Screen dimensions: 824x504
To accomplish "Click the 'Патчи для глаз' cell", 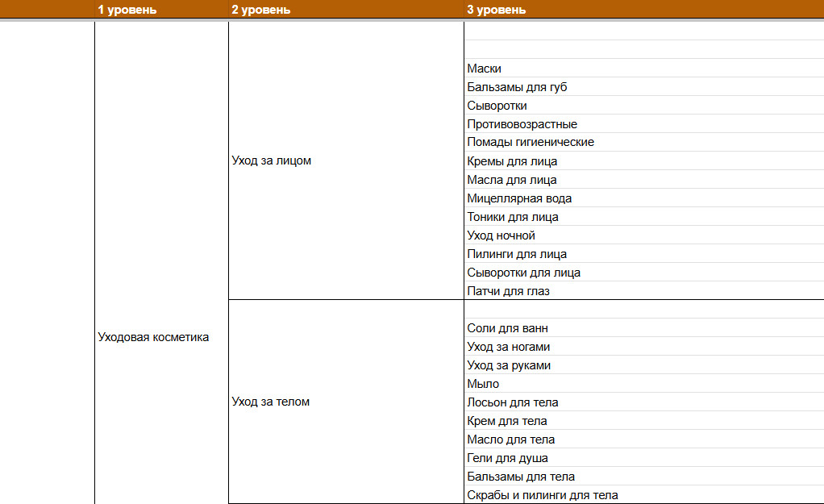I will click(x=643, y=290).
